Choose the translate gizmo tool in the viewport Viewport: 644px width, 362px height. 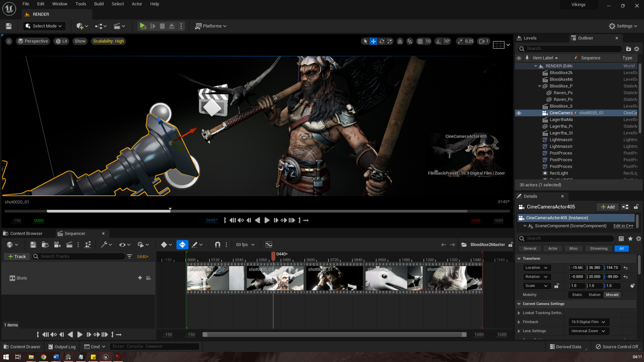tap(374, 41)
